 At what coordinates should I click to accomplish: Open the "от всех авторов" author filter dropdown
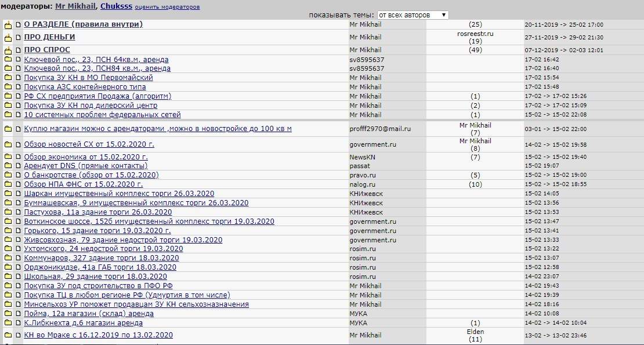pos(413,14)
